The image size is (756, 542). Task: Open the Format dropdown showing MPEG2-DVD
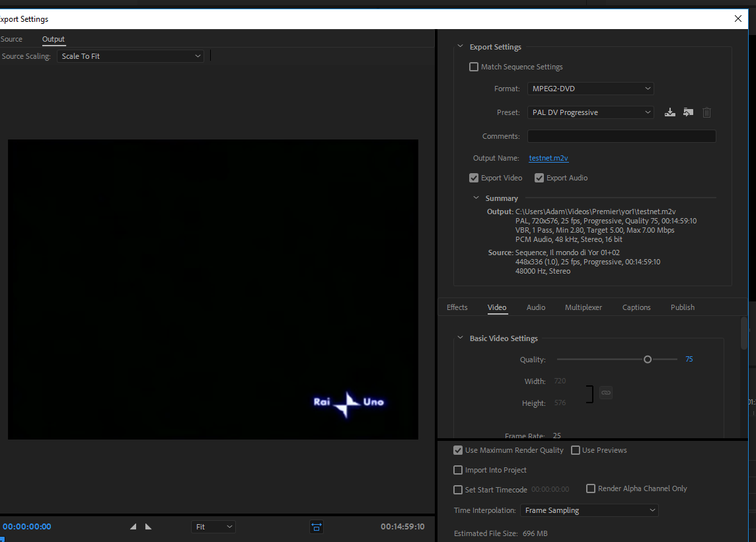click(x=591, y=89)
